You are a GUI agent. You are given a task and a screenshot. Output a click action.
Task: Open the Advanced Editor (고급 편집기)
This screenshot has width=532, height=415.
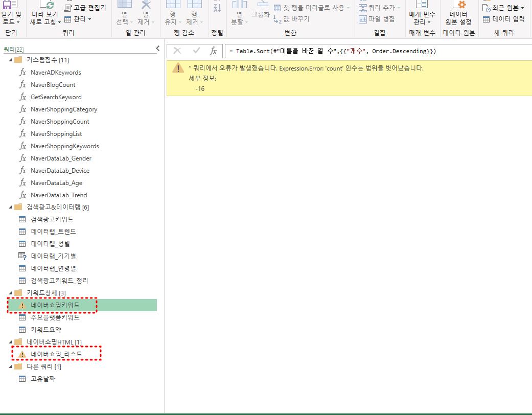(85, 8)
